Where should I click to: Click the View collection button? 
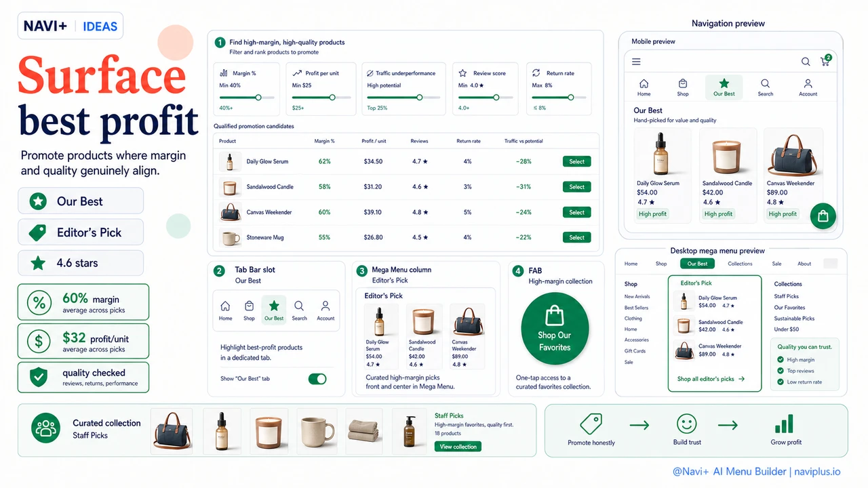(458, 447)
